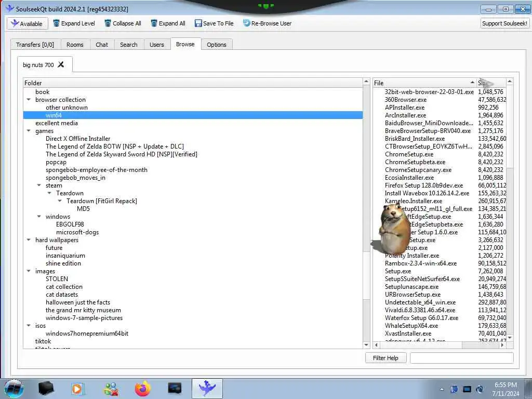The height and width of the screenshot is (399, 532).
Task: Open the Windows Start menu orb
Action: click(14, 389)
